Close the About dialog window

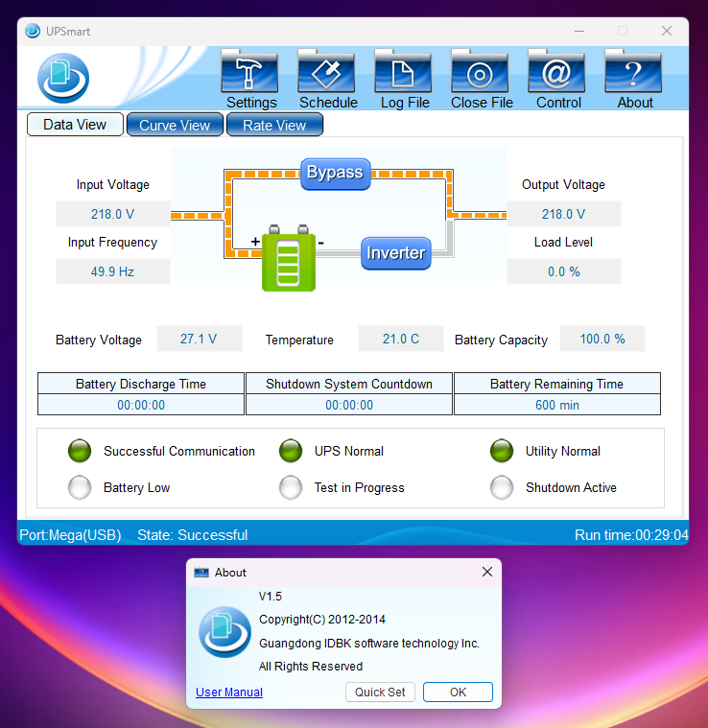487,573
